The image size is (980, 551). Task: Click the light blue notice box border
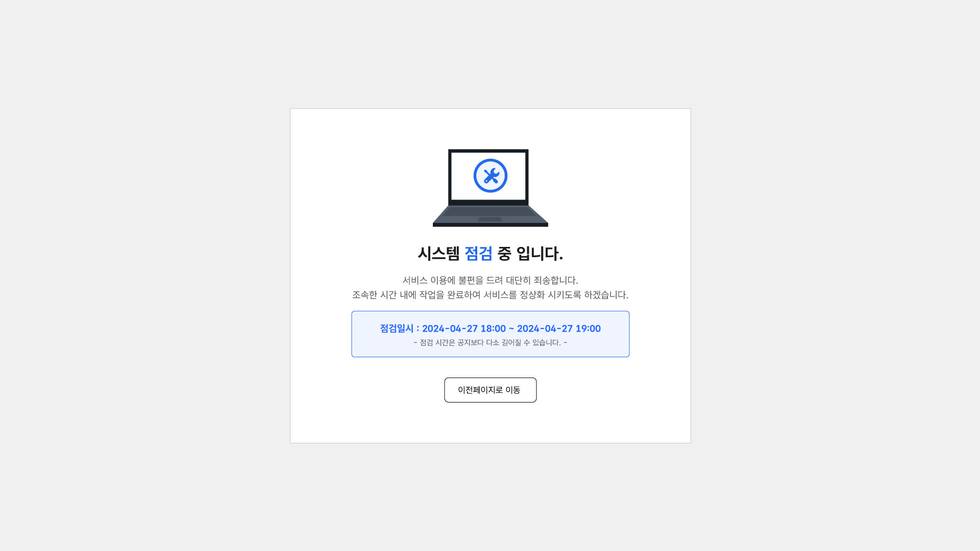491,312
